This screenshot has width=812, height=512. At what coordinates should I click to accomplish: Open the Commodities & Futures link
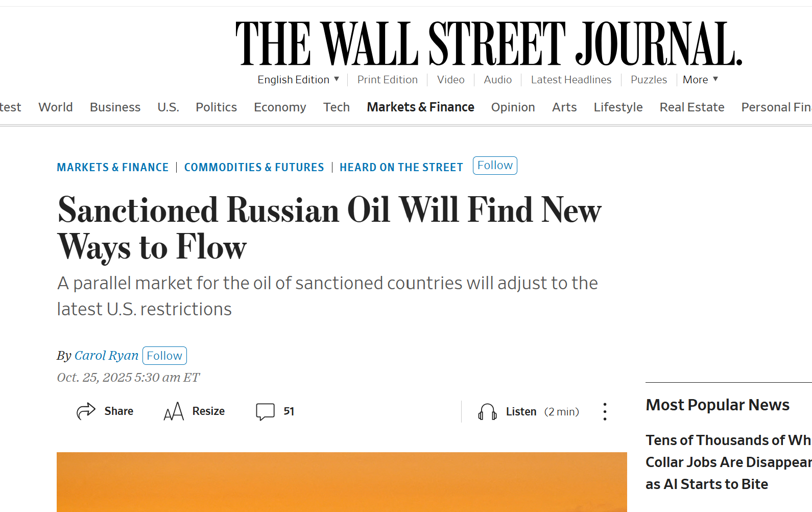pyautogui.click(x=254, y=168)
